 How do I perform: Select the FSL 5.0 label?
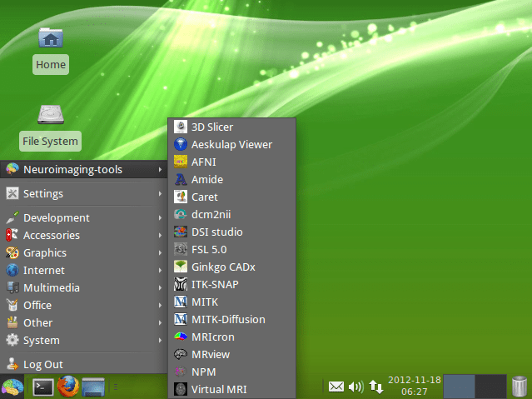click(209, 250)
